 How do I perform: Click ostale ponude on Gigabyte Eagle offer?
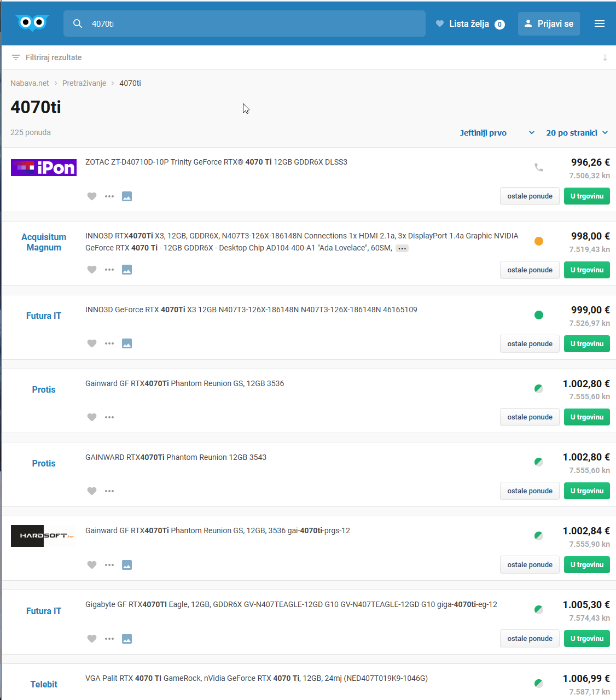point(530,639)
